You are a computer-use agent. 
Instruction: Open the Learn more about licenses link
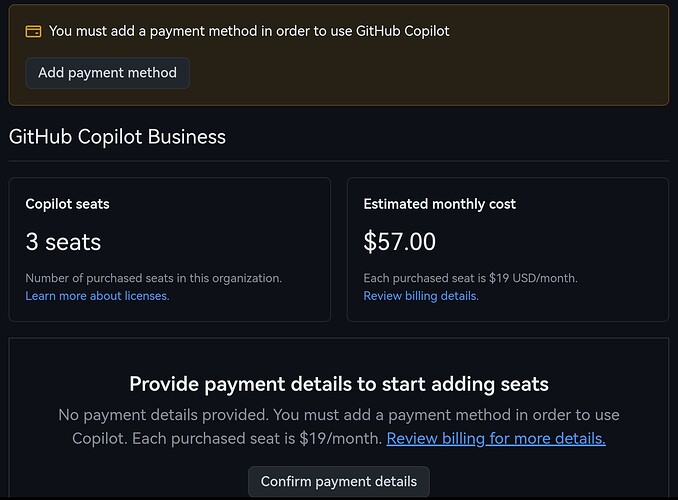click(x=97, y=296)
